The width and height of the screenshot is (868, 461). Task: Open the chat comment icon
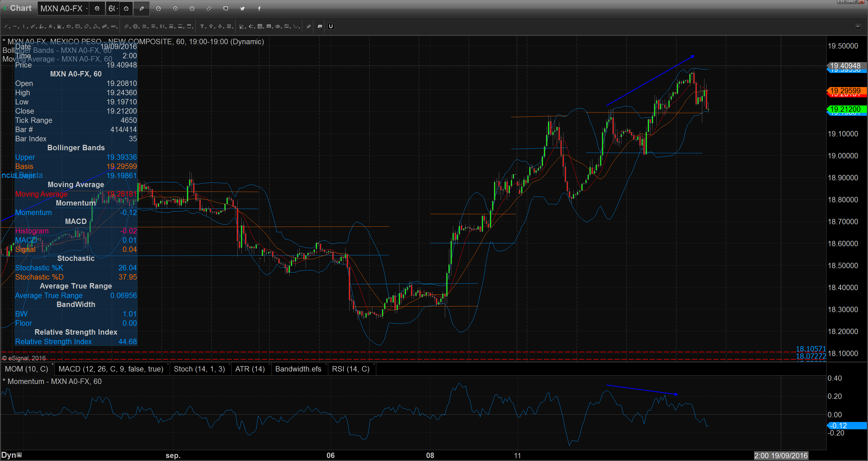tap(226, 8)
